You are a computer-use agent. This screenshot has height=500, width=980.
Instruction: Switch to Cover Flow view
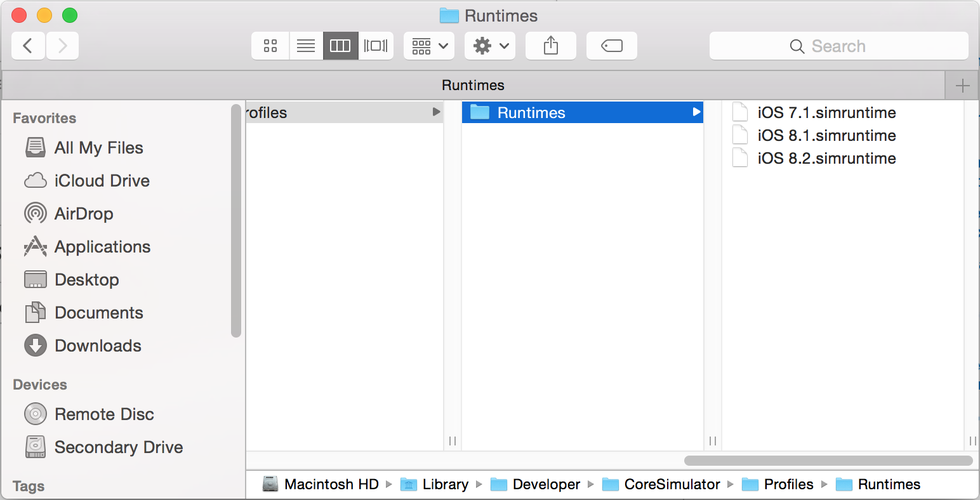[x=376, y=46]
